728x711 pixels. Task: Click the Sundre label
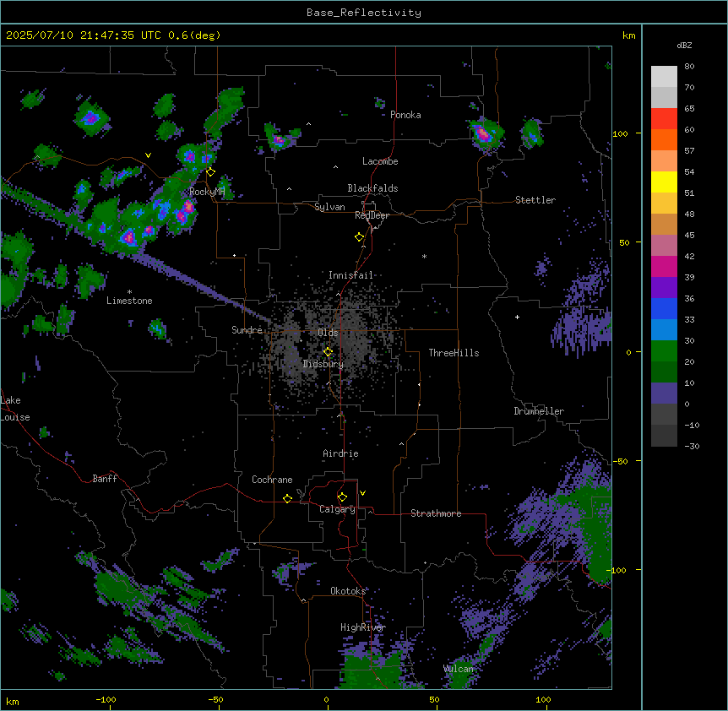point(247,330)
